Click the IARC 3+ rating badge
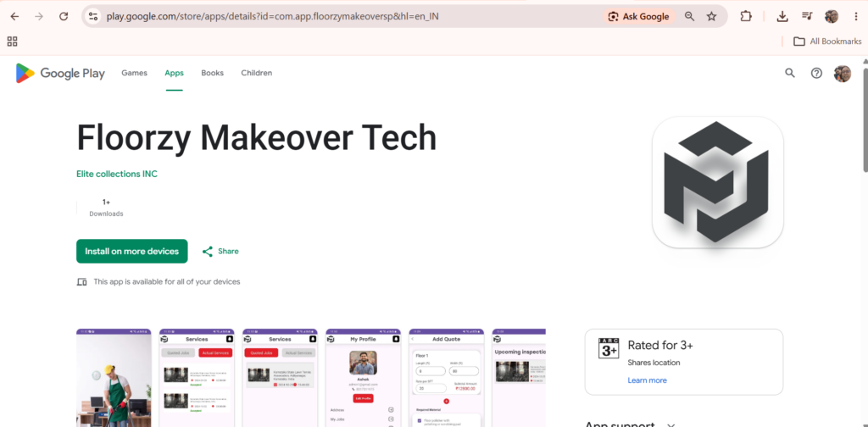 (x=609, y=348)
